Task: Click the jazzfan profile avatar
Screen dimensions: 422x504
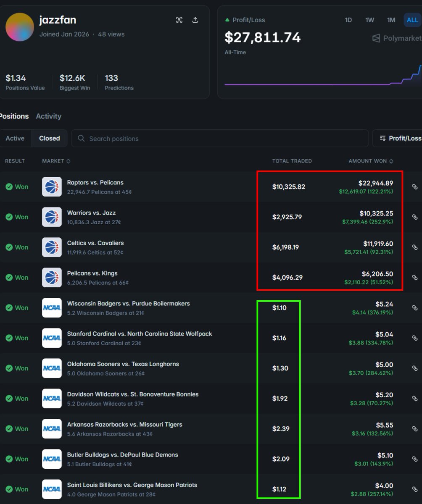Action: [20, 27]
